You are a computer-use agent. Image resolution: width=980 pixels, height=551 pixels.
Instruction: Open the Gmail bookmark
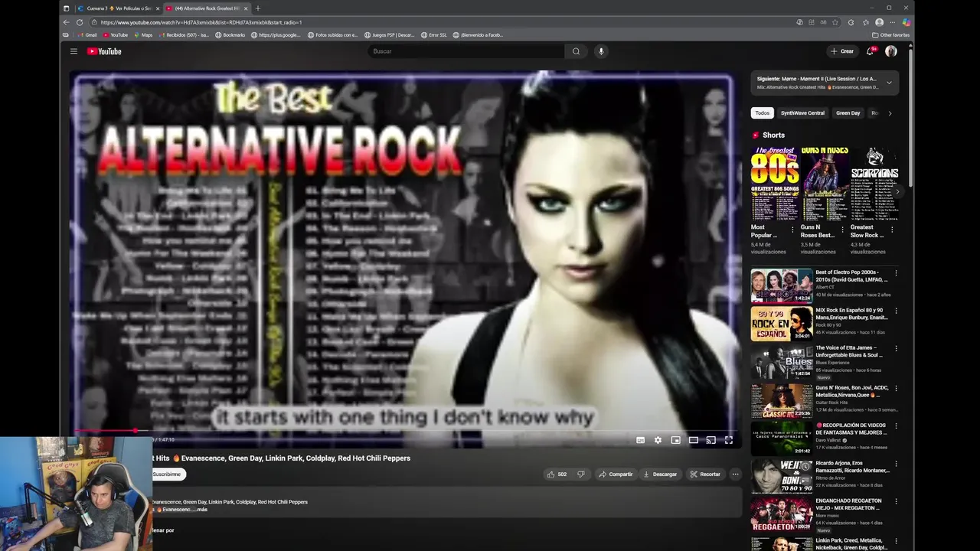click(x=87, y=34)
